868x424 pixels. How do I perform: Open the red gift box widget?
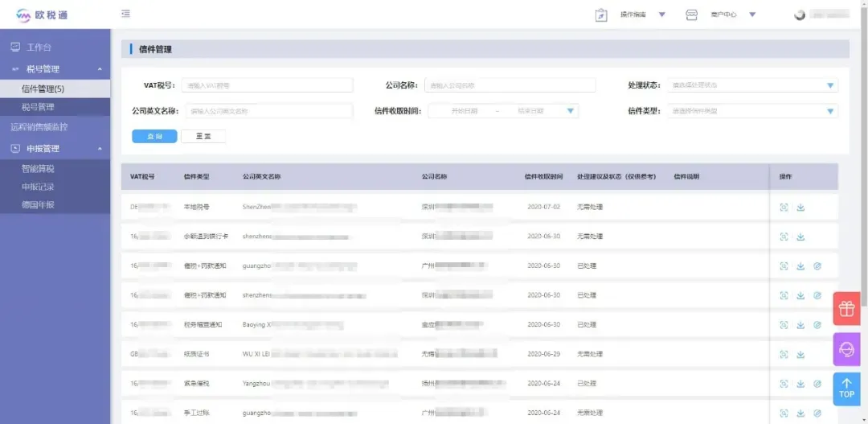click(x=846, y=308)
